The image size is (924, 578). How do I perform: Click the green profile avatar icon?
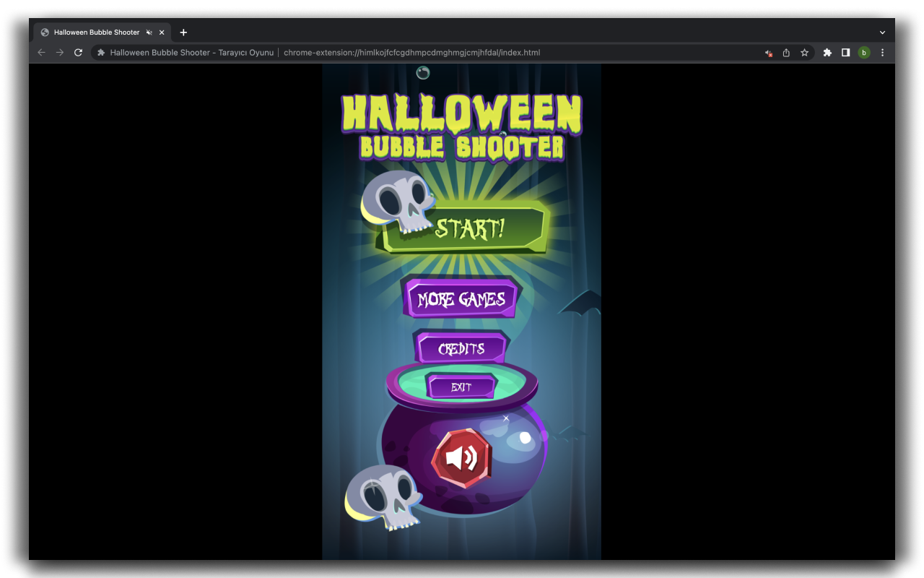coord(864,52)
